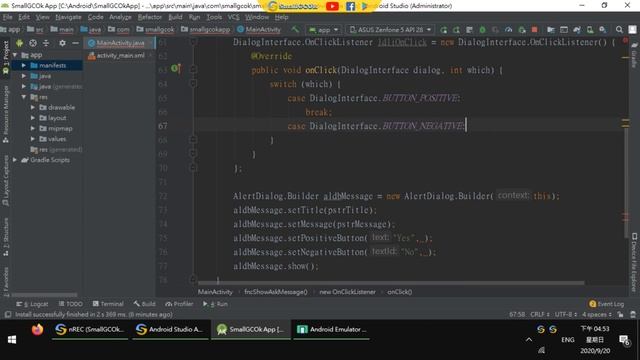Open the Windows Start menu

tap(12, 340)
